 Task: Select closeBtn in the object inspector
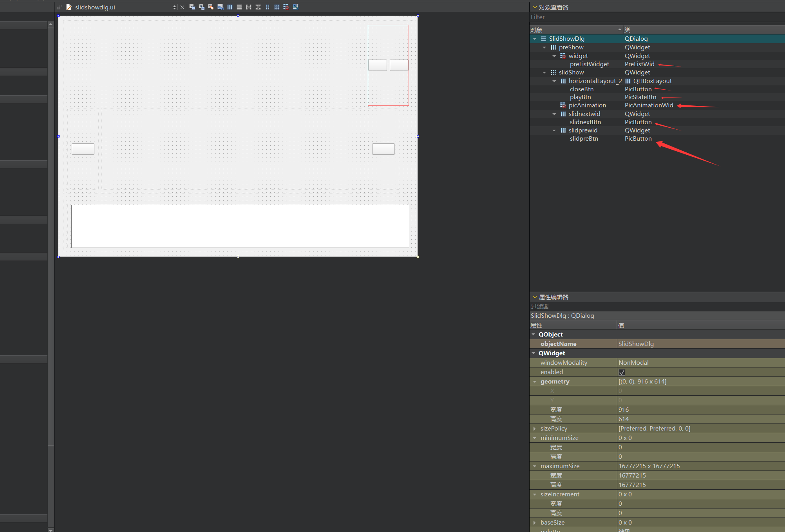tap(581, 89)
